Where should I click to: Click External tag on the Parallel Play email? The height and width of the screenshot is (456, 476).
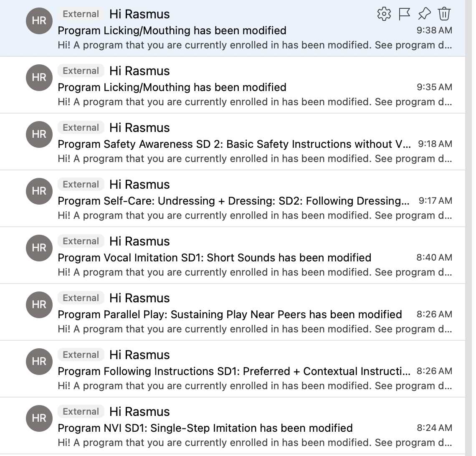pyautogui.click(x=81, y=298)
